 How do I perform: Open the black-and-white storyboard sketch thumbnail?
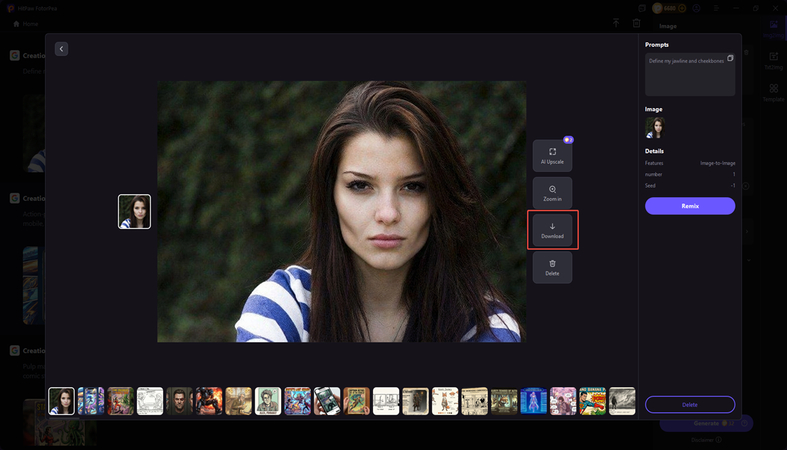(x=386, y=401)
